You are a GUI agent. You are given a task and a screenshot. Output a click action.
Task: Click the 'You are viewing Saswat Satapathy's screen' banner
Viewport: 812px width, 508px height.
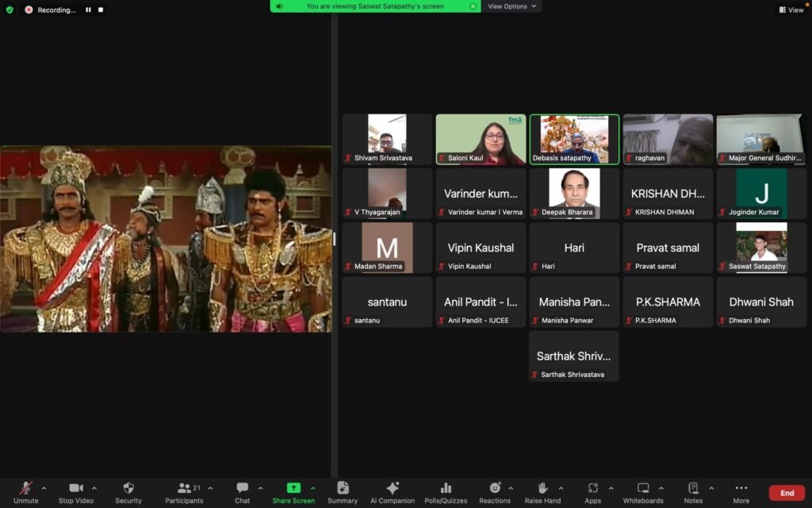pos(375,6)
